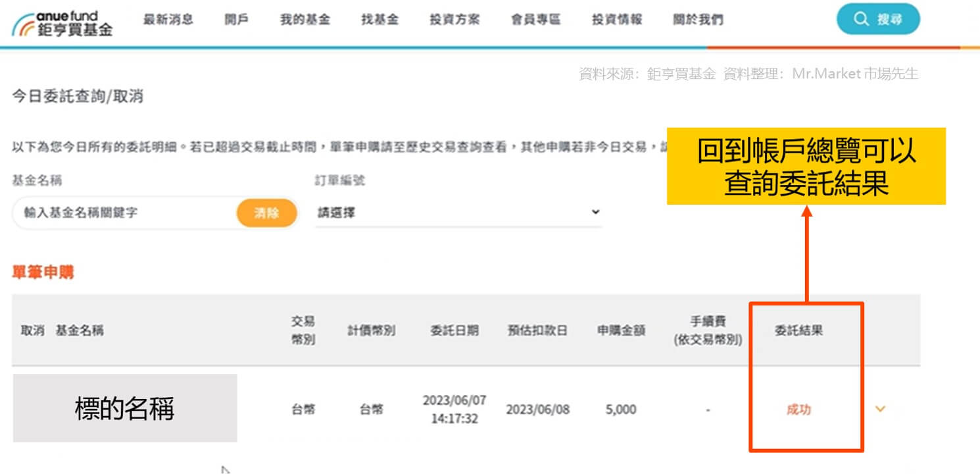980x474 pixels.
Task: Open the 投資方案 menu
Action: (454, 20)
